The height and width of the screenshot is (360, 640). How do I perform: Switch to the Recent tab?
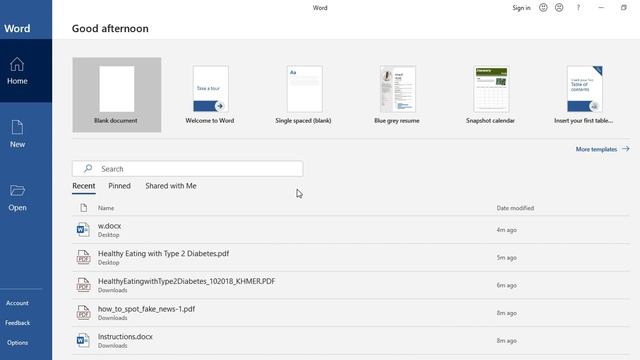pyautogui.click(x=84, y=186)
